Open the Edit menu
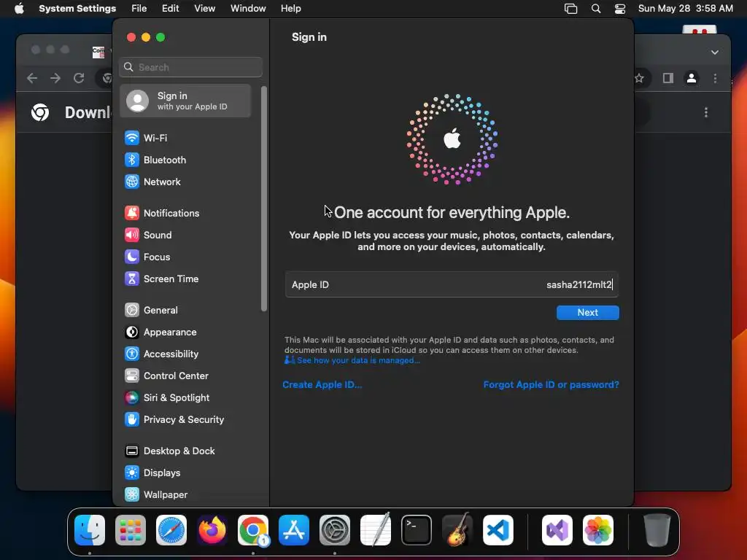 coord(171,9)
